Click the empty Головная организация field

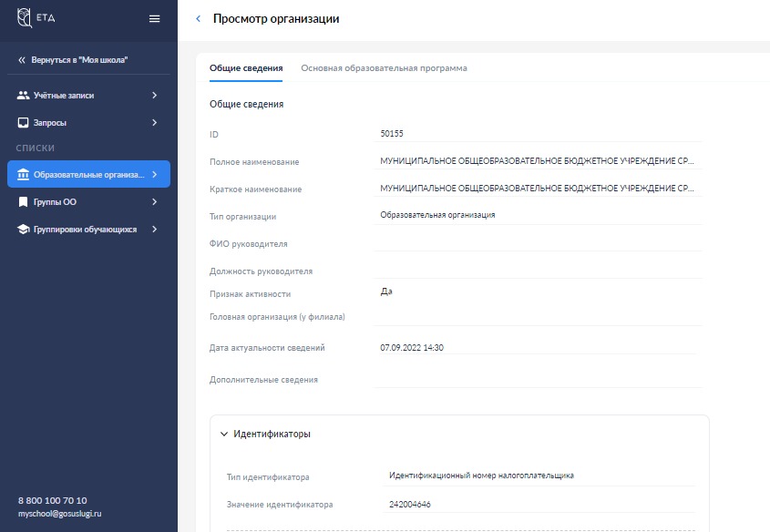pos(538,318)
